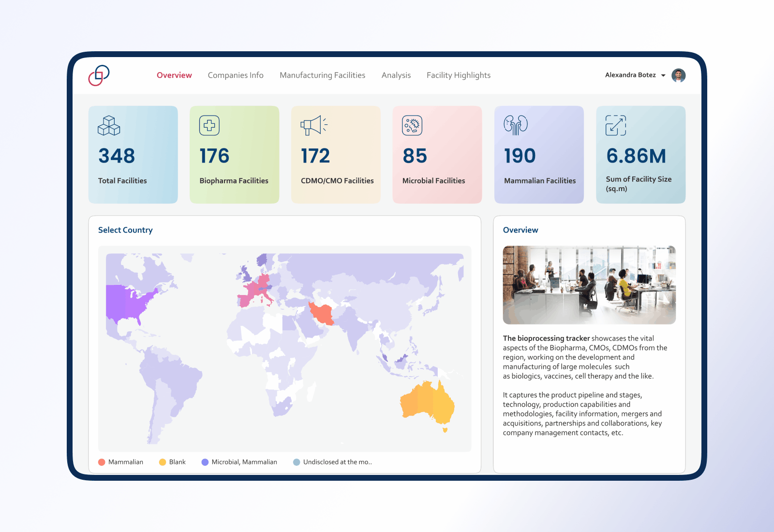Click the Sum of Facility Size (sq.m) label
This screenshot has width=774, height=532.
(x=639, y=184)
